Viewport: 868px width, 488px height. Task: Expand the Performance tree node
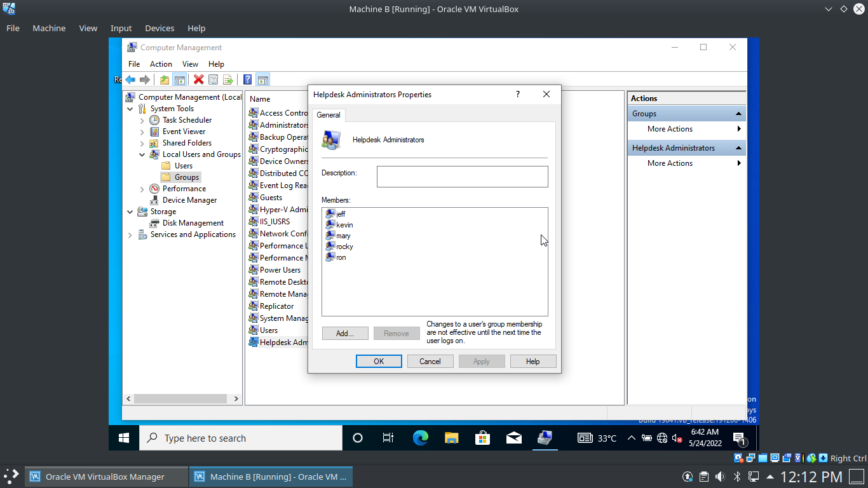click(142, 189)
